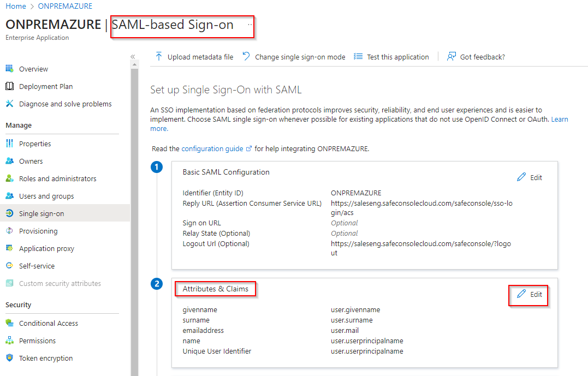Collapse the sidebar with the double chevron
The image size is (588, 376).
click(133, 57)
